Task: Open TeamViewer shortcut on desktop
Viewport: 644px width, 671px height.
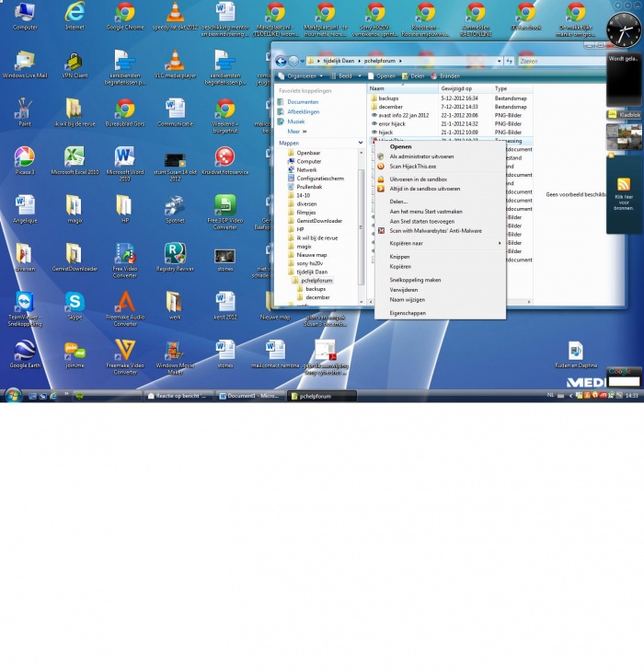Action: (25, 308)
